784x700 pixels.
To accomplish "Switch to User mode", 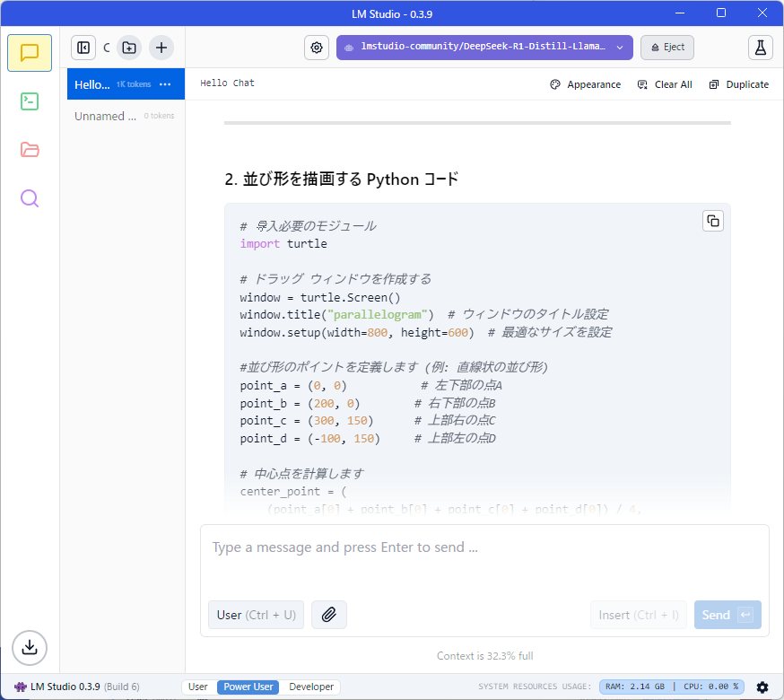I will click(x=198, y=687).
